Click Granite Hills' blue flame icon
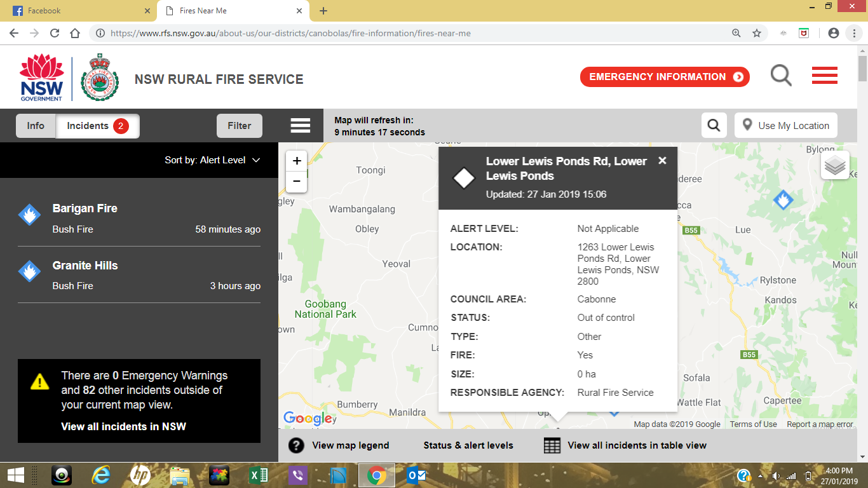 point(29,272)
